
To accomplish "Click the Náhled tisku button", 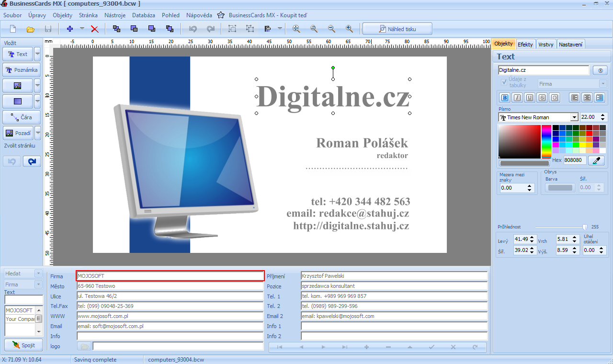I will 397,29.
